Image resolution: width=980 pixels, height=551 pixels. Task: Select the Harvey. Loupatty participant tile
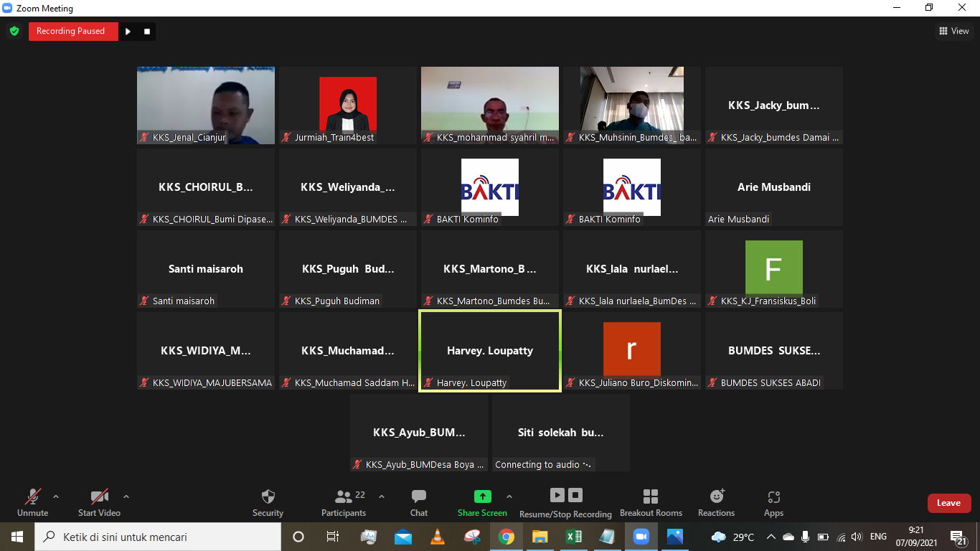point(489,351)
